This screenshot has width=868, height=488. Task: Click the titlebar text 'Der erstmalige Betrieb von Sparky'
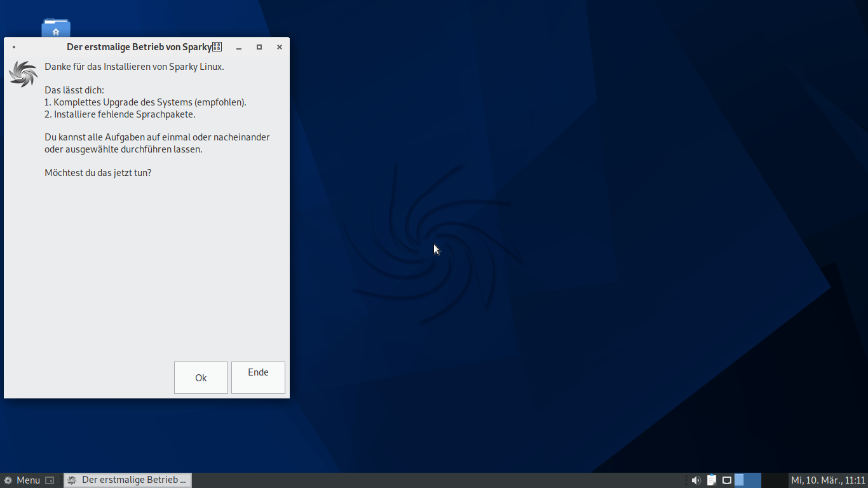[x=139, y=47]
